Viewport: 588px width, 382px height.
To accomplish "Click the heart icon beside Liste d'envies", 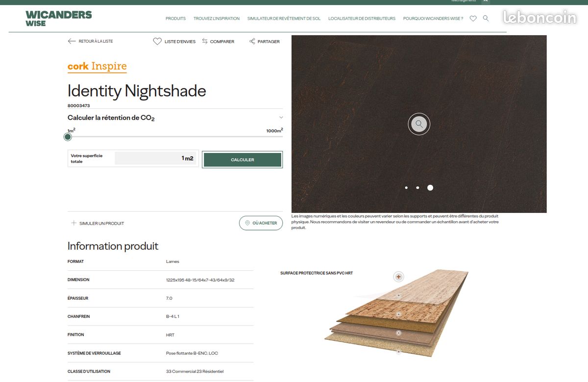I will (157, 42).
